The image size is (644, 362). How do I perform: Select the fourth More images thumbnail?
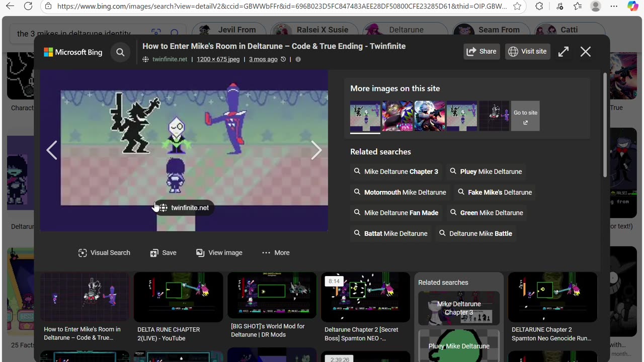click(x=462, y=116)
